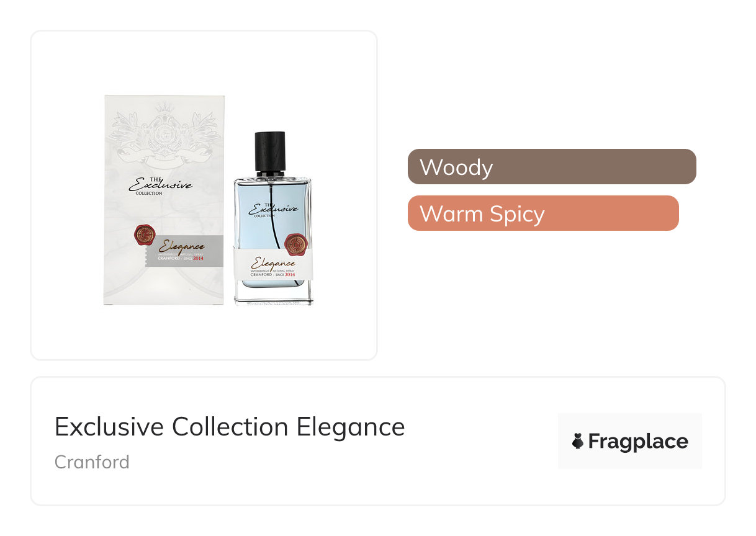Click the Fragplace bottle logo icon
Image resolution: width=756 pixels, height=536 pixels.
578,441
